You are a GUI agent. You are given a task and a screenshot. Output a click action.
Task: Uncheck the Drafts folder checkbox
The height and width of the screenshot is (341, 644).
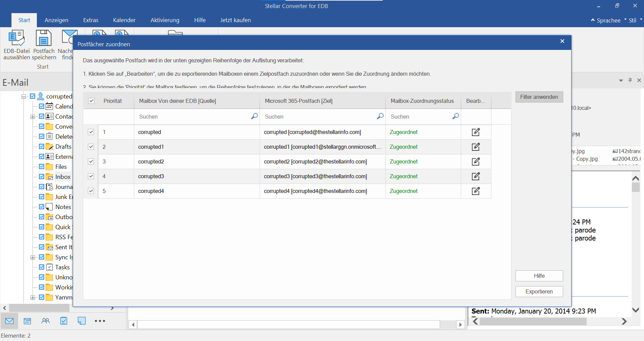[x=42, y=146]
